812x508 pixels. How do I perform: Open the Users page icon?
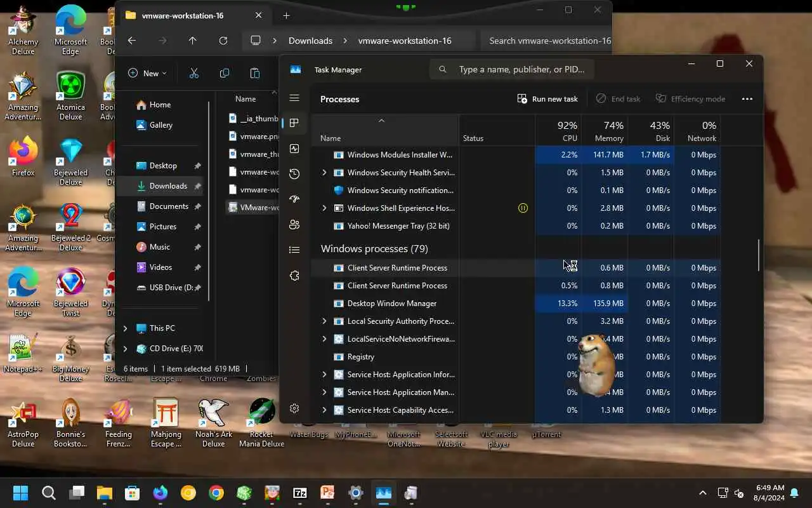point(294,225)
